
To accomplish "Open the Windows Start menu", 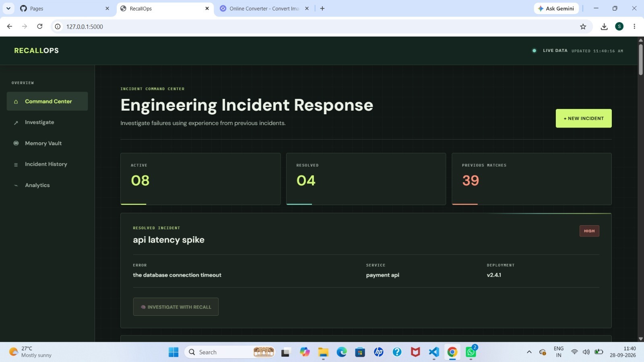I will point(173,352).
